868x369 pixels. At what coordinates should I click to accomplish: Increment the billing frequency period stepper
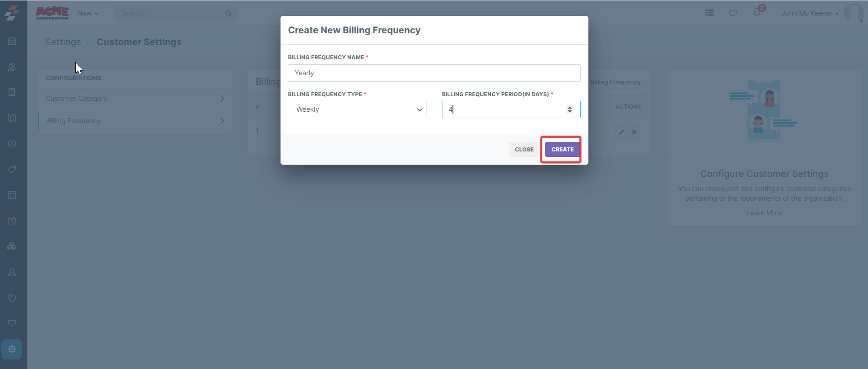tap(570, 107)
